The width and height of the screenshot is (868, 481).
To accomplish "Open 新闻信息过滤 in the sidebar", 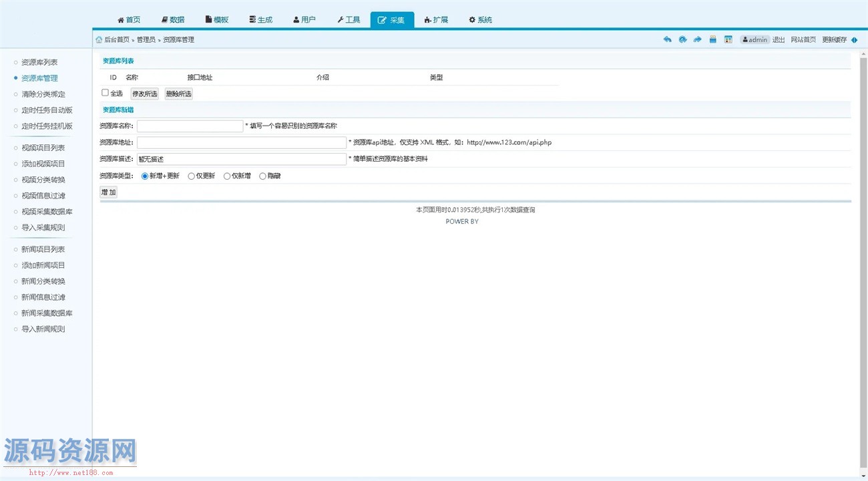I will click(43, 297).
